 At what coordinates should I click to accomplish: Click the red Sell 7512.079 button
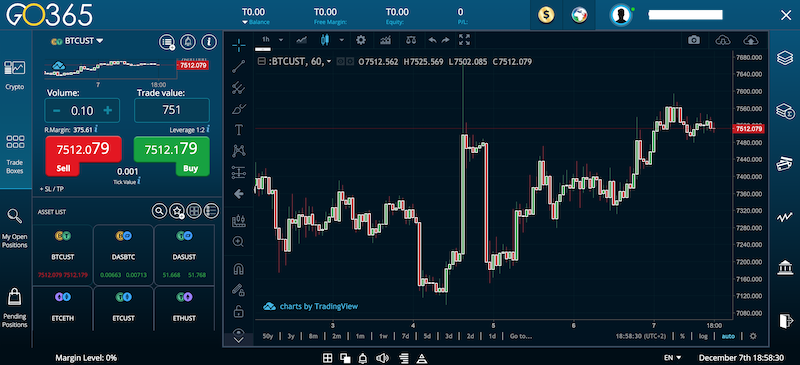pyautogui.click(x=83, y=155)
